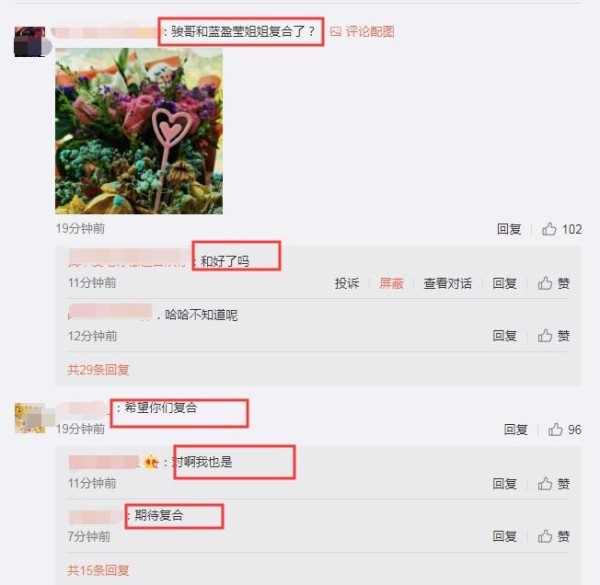Screen dimensions: 600x585
Task: Click thumbs-up on the '对啊我也是' reply
Action: click(545, 484)
